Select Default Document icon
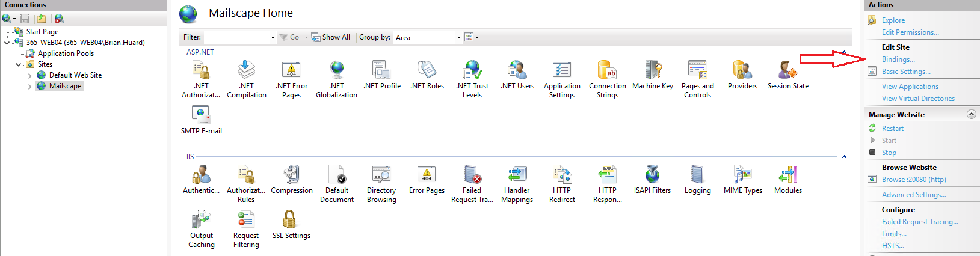 coord(337,183)
